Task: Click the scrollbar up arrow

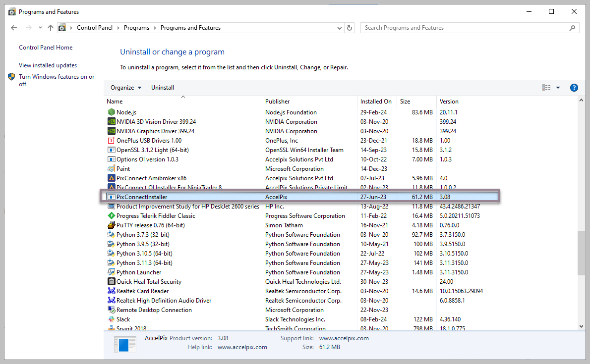Action: 582,101
